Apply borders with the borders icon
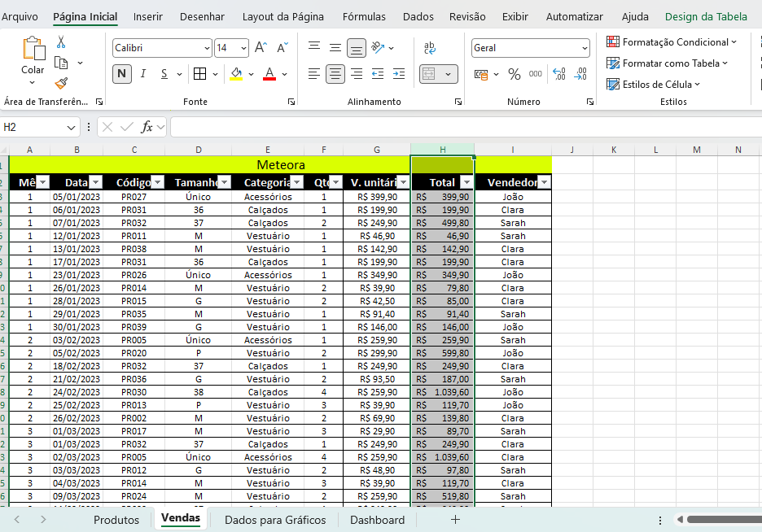The image size is (762, 532). pyautogui.click(x=199, y=74)
